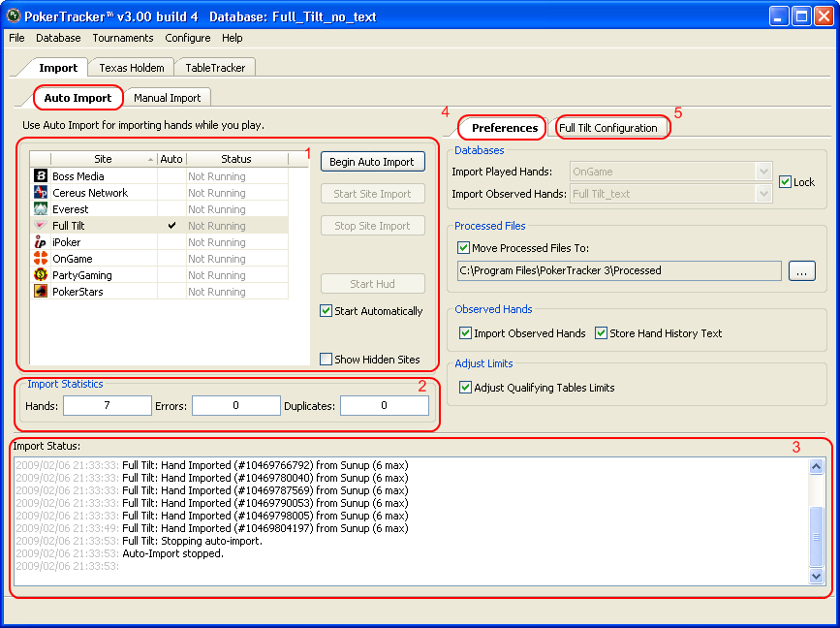Click log line for hand #10469766792
The height and width of the screenshot is (628, 840).
tap(211, 465)
